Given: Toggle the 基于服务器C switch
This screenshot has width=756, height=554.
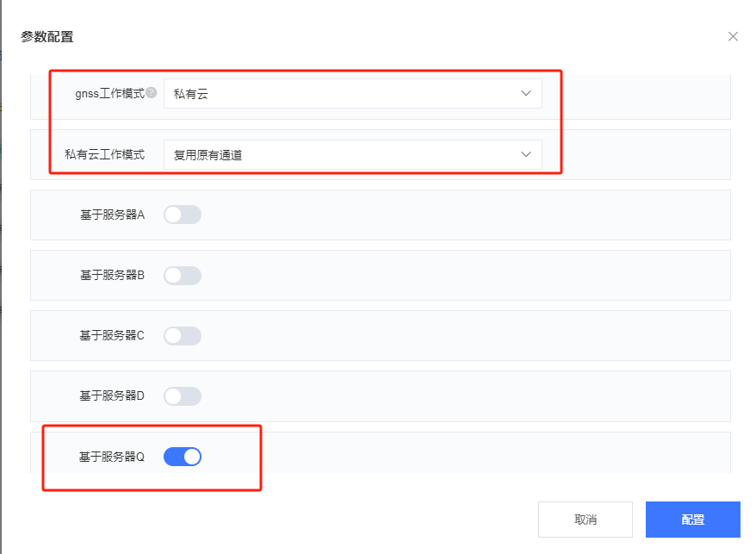Looking at the screenshot, I should point(183,335).
